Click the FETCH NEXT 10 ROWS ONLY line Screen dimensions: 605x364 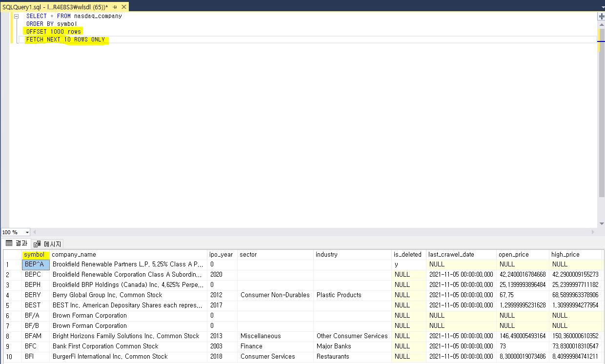(x=65, y=40)
